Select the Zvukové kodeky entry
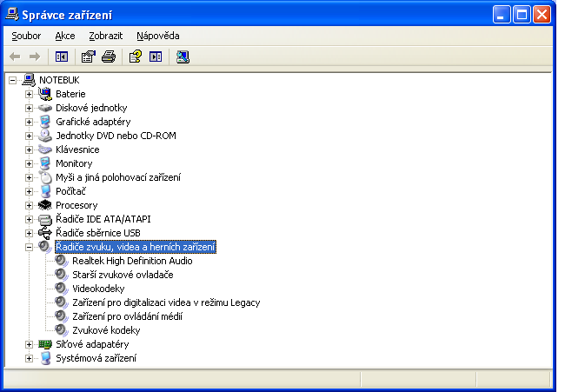 (106, 330)
